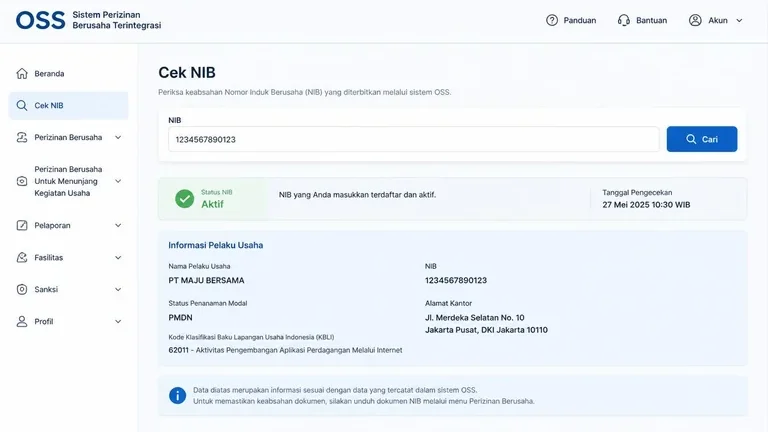Click the Sanksi shield icon
This screenshot has height=432, width=768.
coord(22,289)
